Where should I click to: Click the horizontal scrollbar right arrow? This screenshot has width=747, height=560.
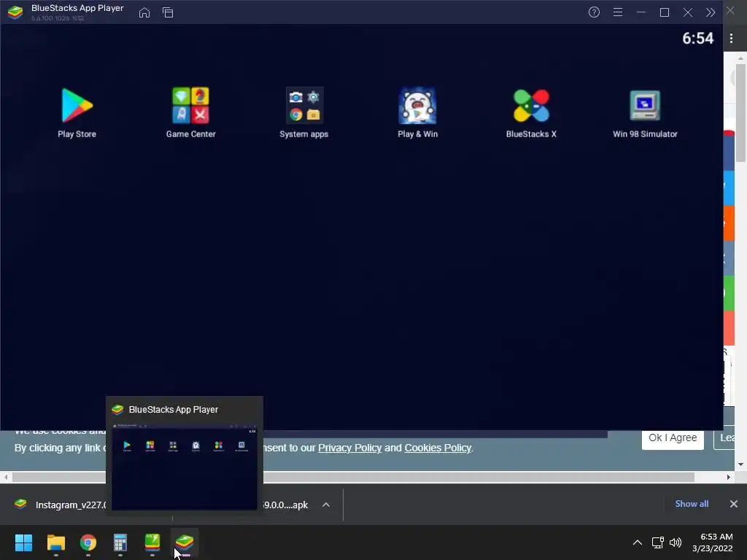click(x=729, y=477)
